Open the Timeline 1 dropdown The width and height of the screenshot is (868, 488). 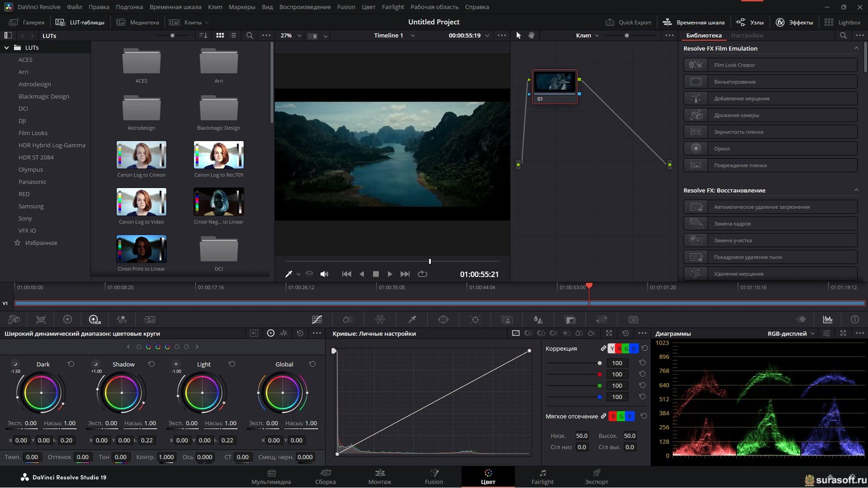[395, 35]
